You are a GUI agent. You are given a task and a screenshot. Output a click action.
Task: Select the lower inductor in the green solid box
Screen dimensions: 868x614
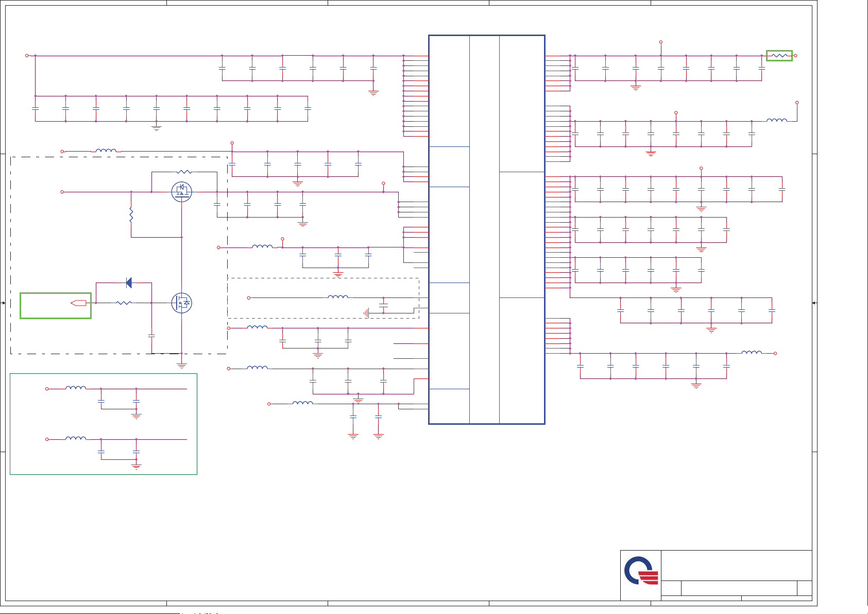(76, 438)
